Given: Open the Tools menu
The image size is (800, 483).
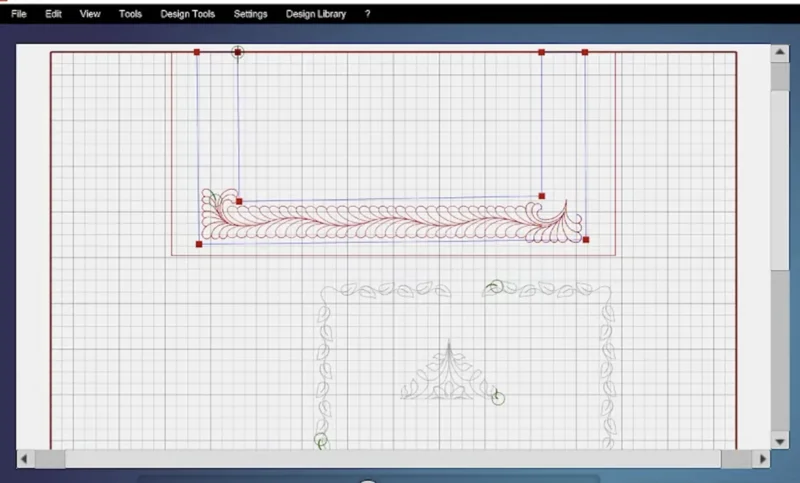Looking at the screenshot, I should coord(130,14).
